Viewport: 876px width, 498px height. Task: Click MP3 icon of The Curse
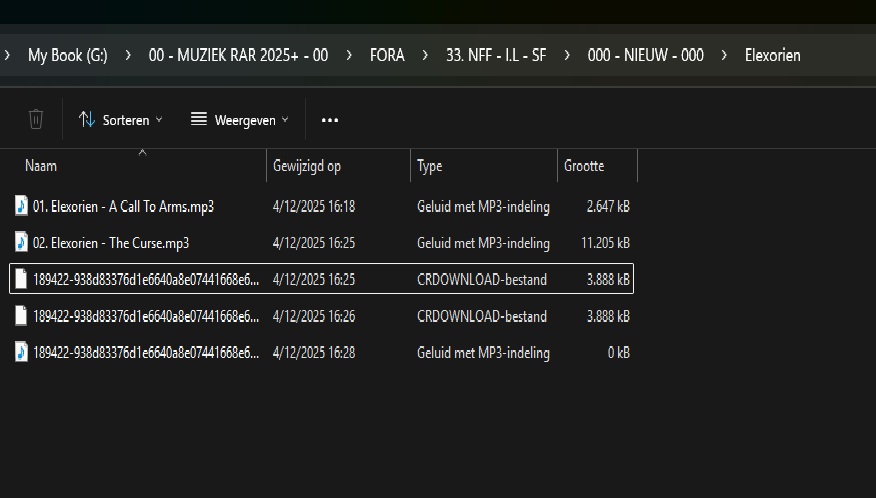(x=21, y=243)
